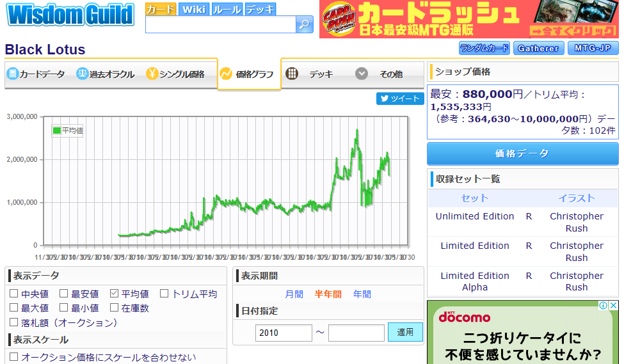Select the Wiki search tab
Image resolution: width=624 pixels, height=364 pixels.
[x=194, y=9]
